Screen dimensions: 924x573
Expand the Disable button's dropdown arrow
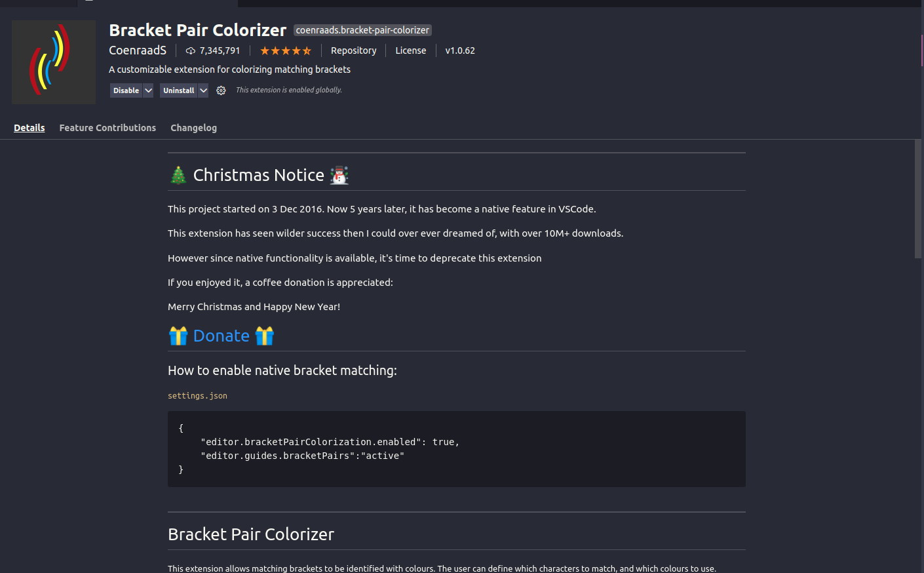click(148, 90)
